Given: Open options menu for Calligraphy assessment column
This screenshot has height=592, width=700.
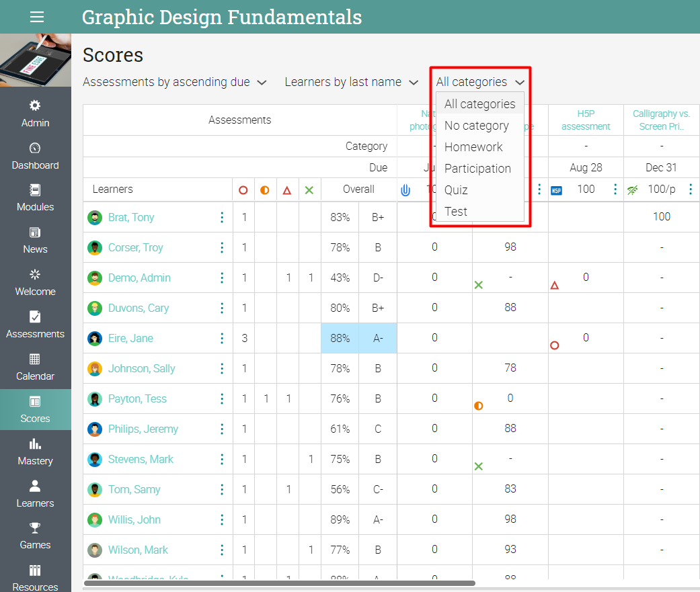Looking at the screenshot, I should click(x=691, y=189).
